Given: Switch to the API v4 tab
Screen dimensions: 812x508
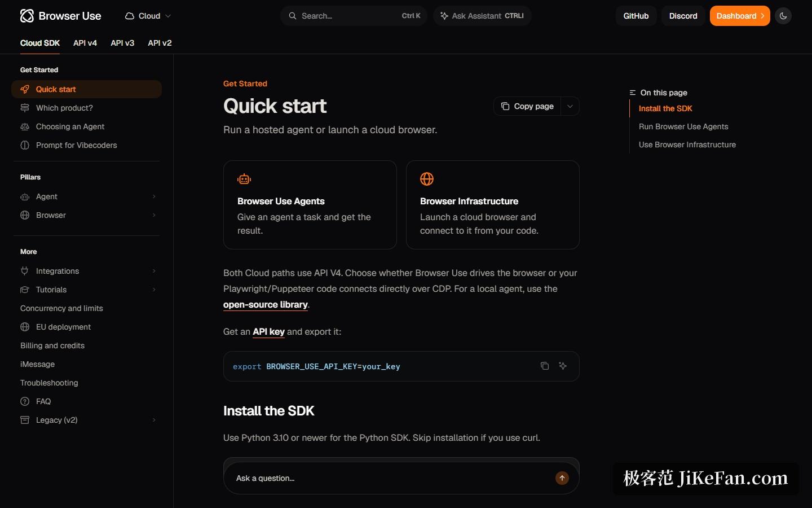Looking at the screenshot, I should pyautogui.click(x=85, y=43).
